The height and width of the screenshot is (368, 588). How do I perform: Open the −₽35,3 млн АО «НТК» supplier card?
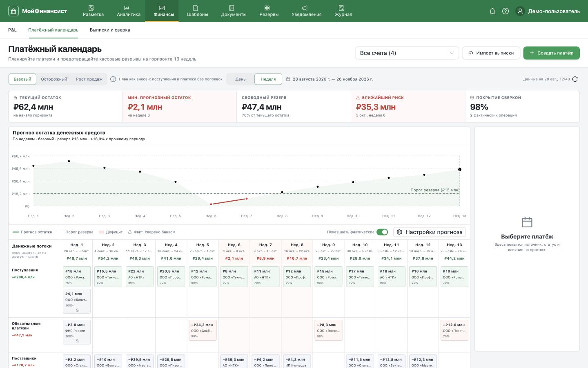coord(234,362)
